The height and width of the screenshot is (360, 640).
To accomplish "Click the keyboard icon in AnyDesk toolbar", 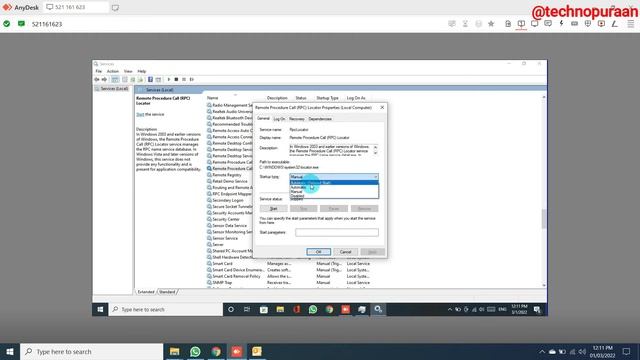I will (574, 24).
